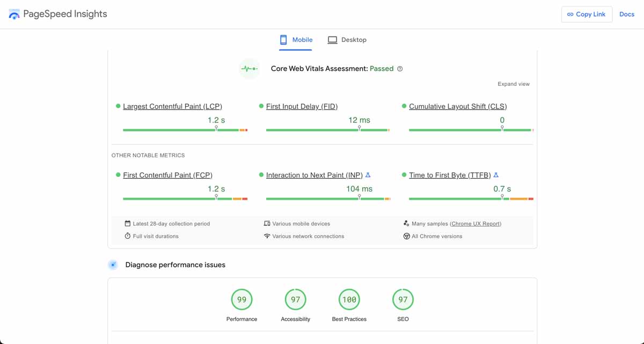Click the help icon next to Passed
The image size is (644, 344).
400,69
